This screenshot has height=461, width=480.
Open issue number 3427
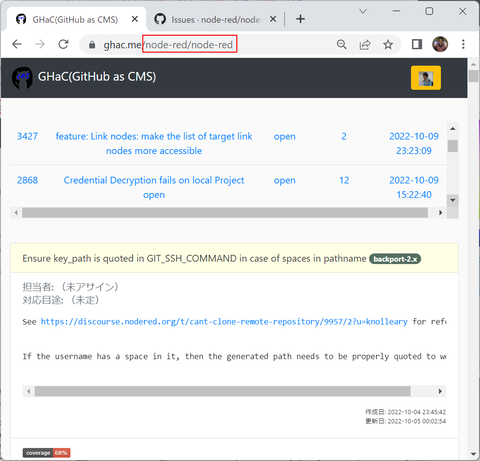27,136
